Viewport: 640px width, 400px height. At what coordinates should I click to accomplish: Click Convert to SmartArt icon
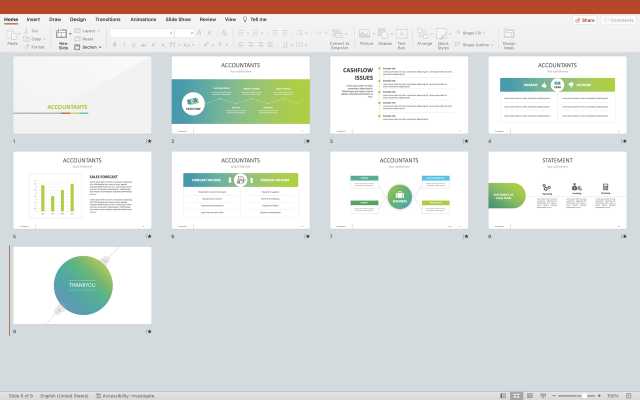tap(339, 37)
